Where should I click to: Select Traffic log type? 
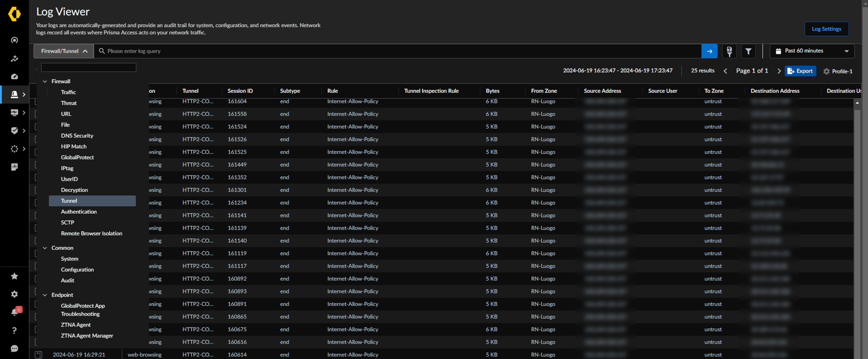point(68,92)
